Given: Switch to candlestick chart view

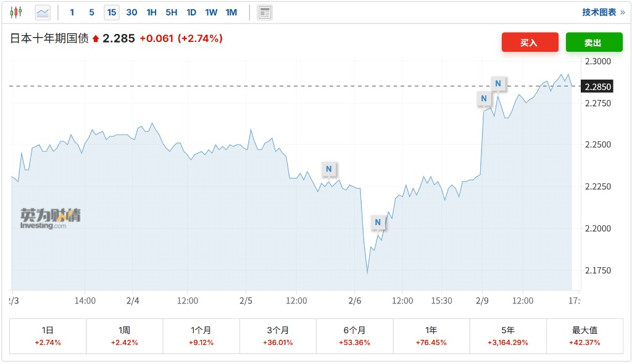Looking at the screenshot, I should (x=15, y=12).
